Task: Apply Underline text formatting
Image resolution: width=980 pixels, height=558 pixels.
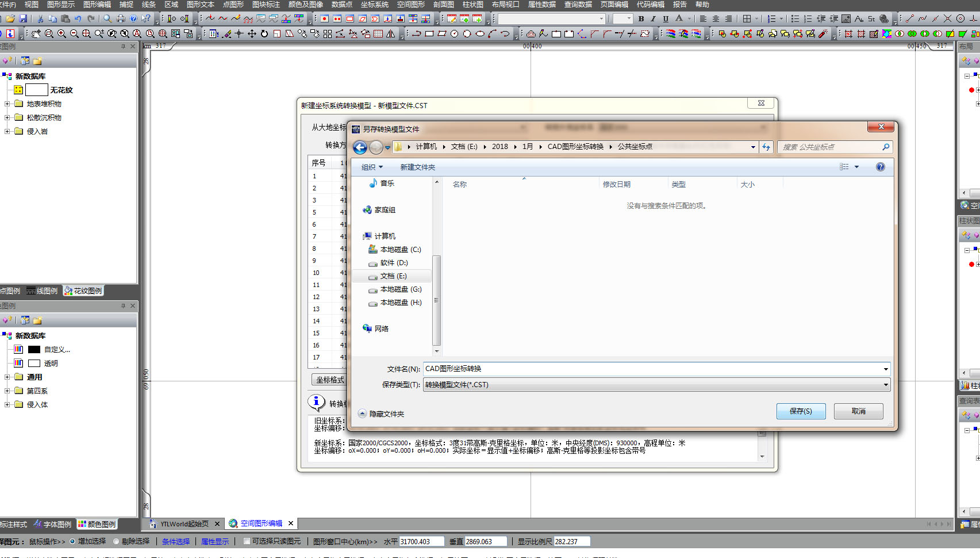Action: pos(666,19)
